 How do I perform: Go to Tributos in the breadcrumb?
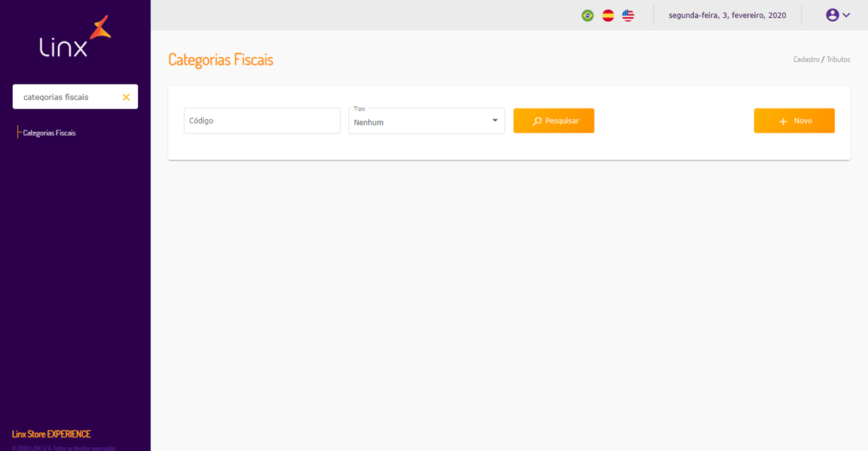838,59
